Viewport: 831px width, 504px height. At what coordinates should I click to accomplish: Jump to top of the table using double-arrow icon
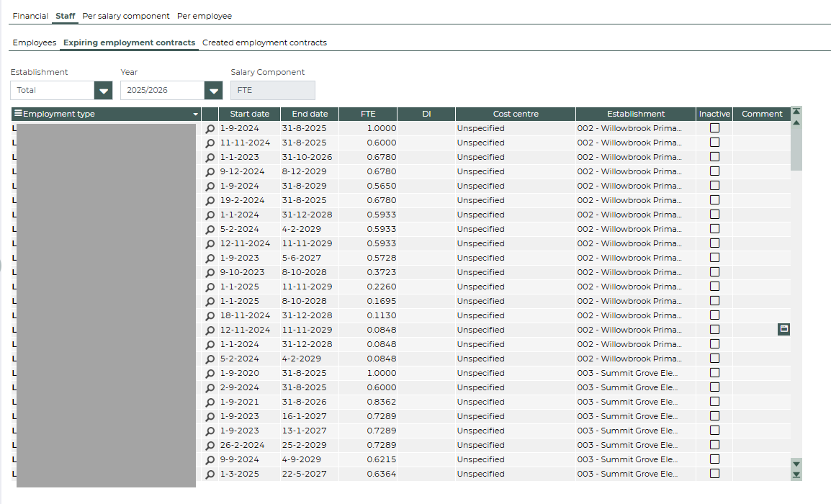[796, 112]
